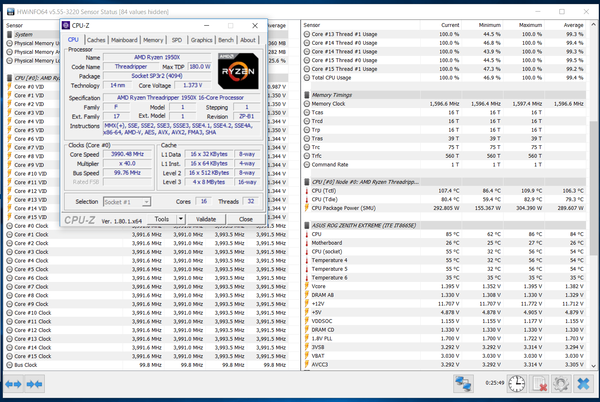Select the +12V voltage row

click(445, 304)
